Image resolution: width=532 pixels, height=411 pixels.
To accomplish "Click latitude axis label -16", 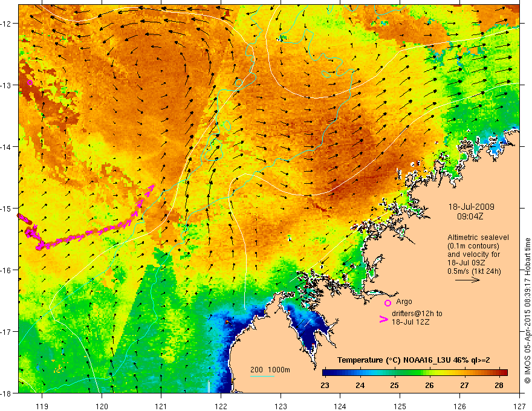I will [7, 270].
